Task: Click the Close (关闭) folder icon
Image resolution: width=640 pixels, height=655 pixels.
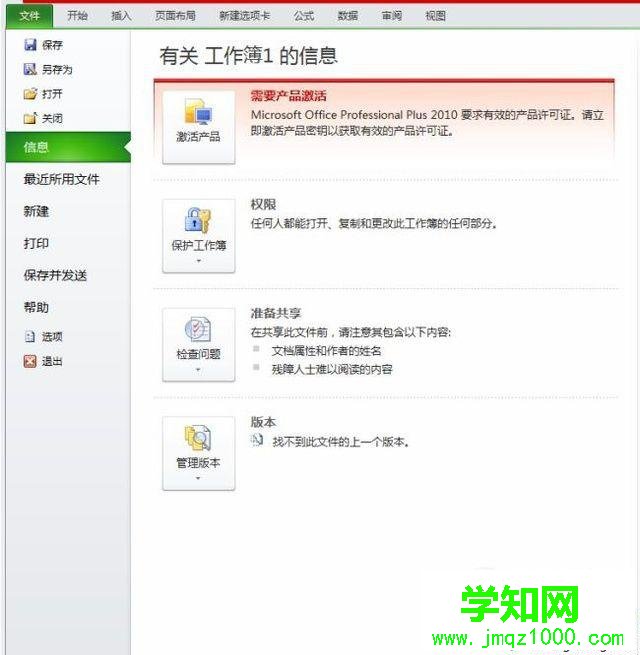Action: (30, 118)
